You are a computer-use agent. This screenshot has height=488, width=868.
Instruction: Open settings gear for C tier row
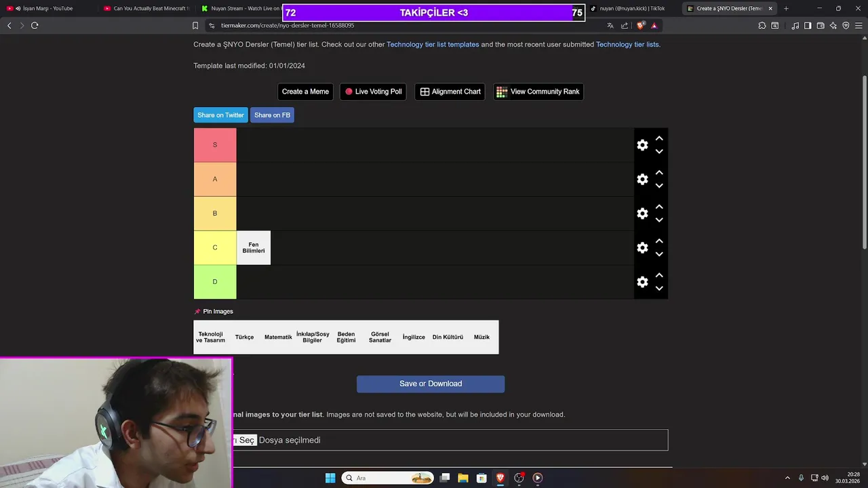642,247
